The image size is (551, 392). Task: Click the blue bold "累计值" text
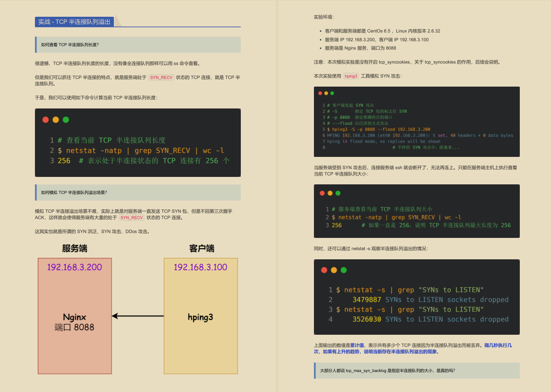coord(357,345)
